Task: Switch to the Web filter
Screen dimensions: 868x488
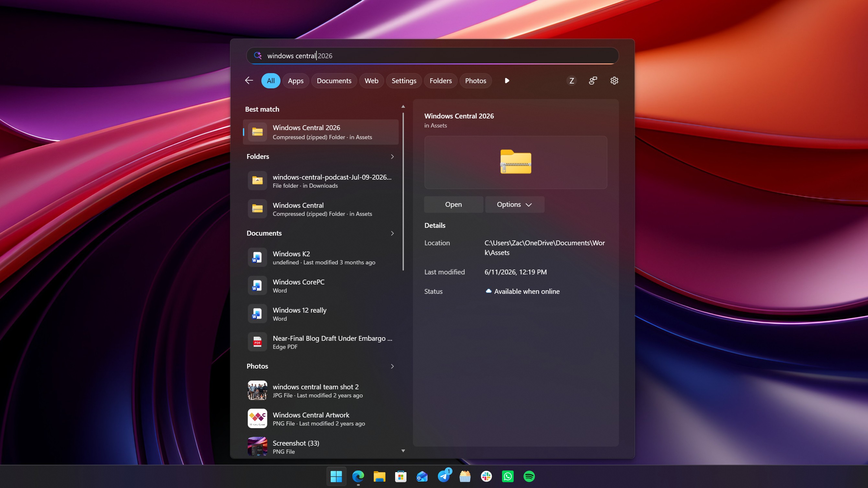Action: click(x=371, y=81)
